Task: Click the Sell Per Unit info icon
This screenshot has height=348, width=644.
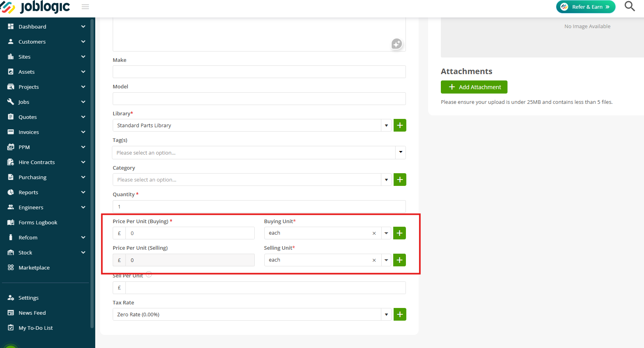Action: click(149, 274)
